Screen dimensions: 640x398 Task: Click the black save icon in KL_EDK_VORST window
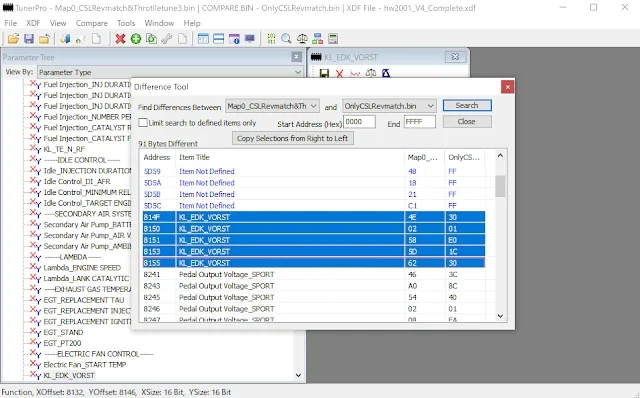pyautogui.click(x=324, y=73)
